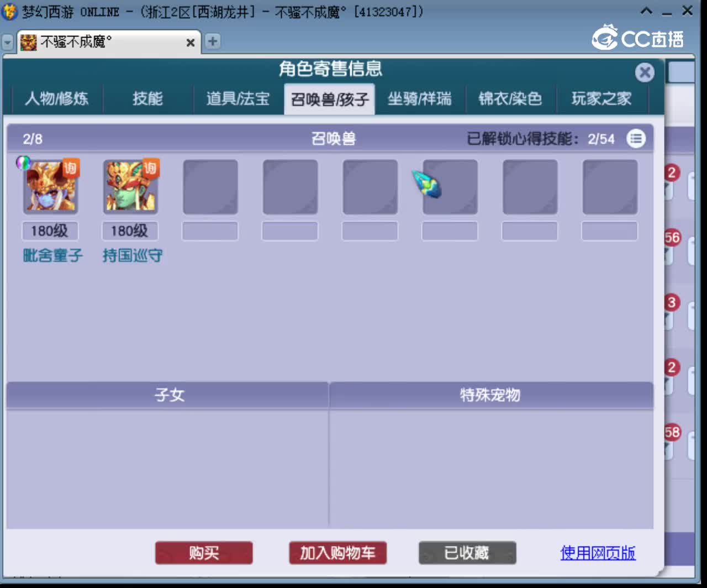Click the red 56 badge in background list
Screen dimensions: 707x588
[x=672, y=238]
